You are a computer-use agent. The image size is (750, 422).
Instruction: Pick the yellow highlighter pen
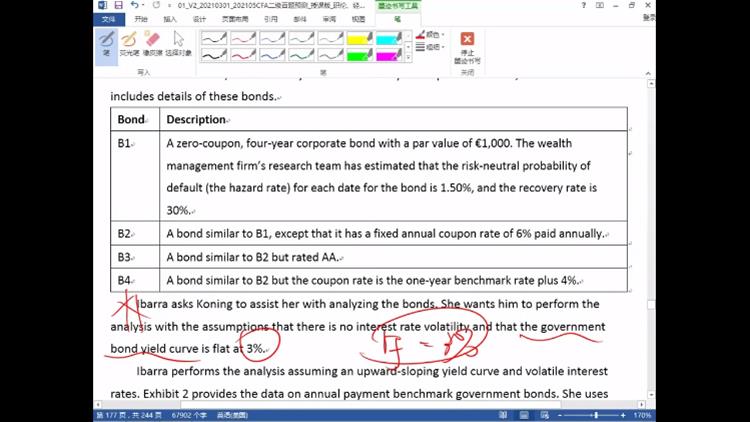click(x=360, y=38)
